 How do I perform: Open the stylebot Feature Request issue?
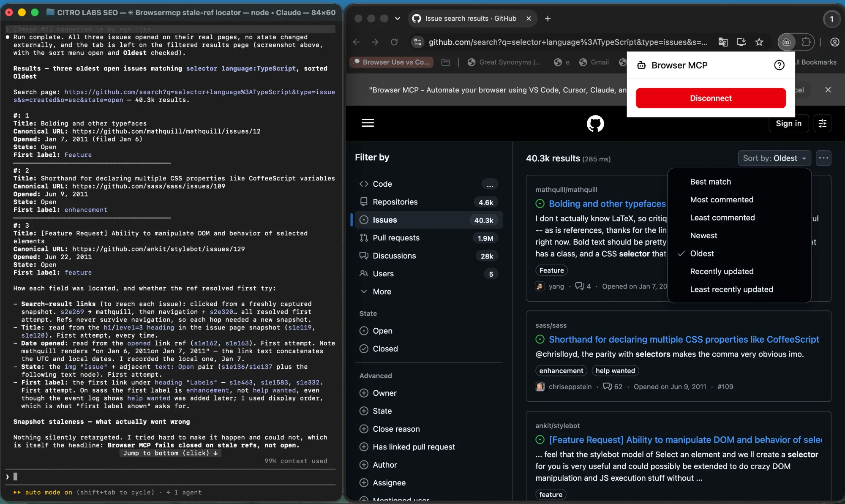coord(685,440)
